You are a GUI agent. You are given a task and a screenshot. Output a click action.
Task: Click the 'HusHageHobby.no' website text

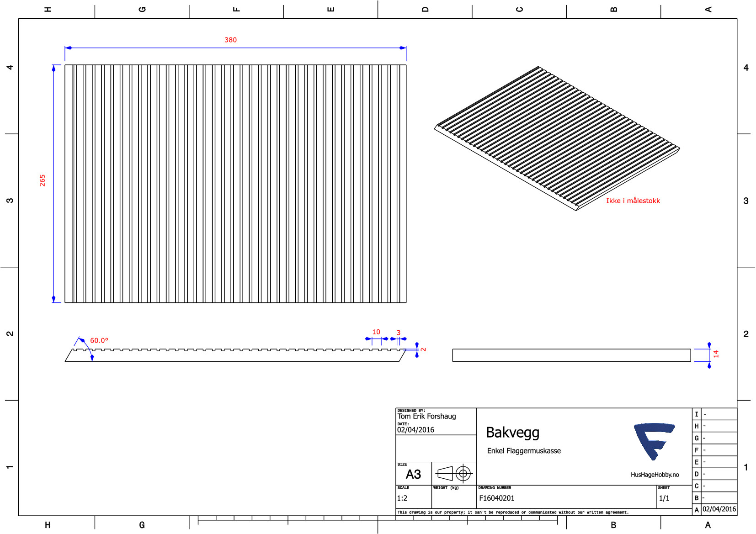tap(655, 475)
